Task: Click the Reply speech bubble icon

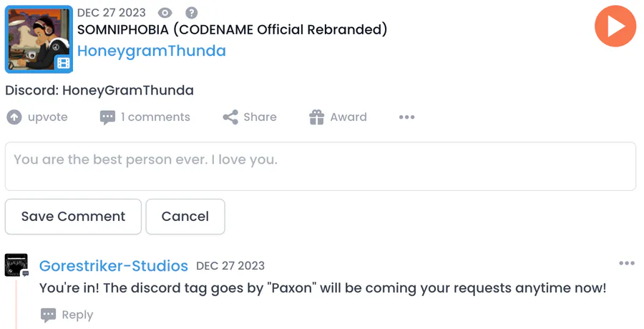Action: point(49,315)
